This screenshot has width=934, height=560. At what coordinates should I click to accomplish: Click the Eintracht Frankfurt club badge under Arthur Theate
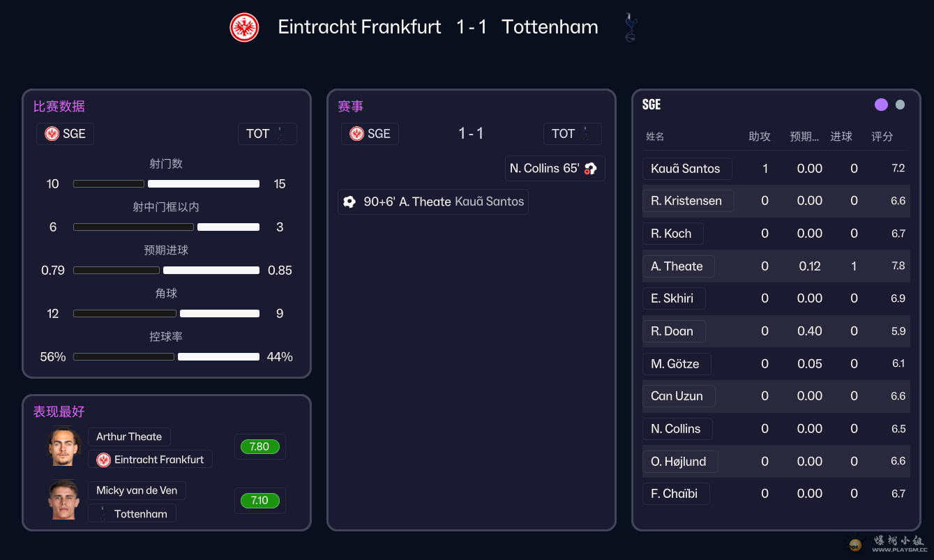tap(104, 460)
